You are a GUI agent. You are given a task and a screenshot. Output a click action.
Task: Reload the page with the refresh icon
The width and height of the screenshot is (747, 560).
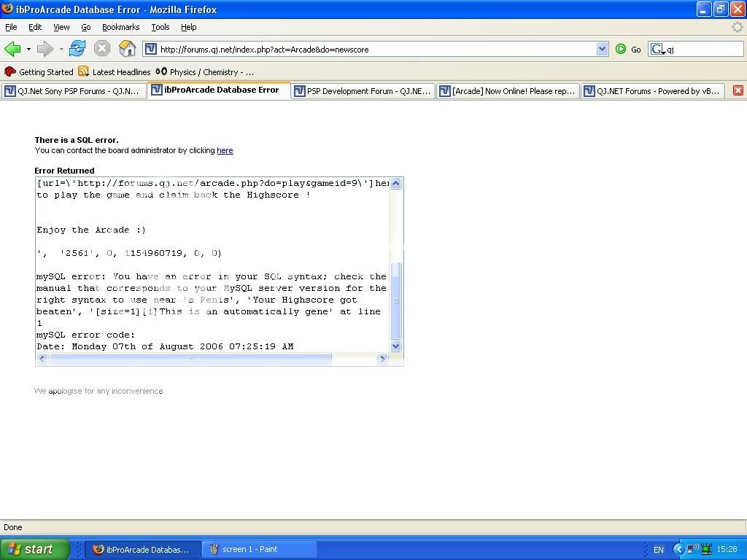point(77,49)
